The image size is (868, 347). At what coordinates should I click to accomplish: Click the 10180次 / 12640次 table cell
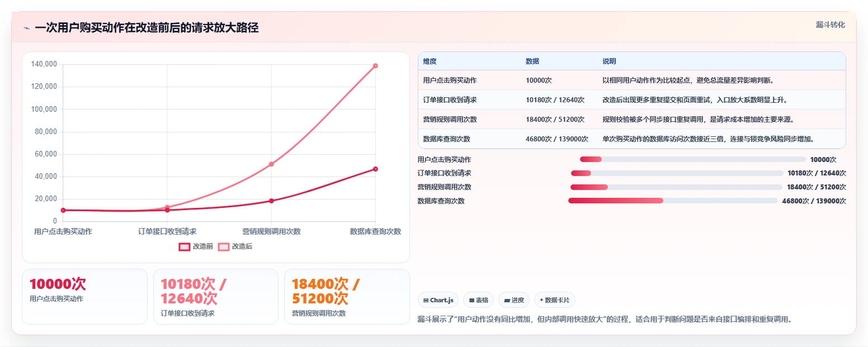[555, 100]
